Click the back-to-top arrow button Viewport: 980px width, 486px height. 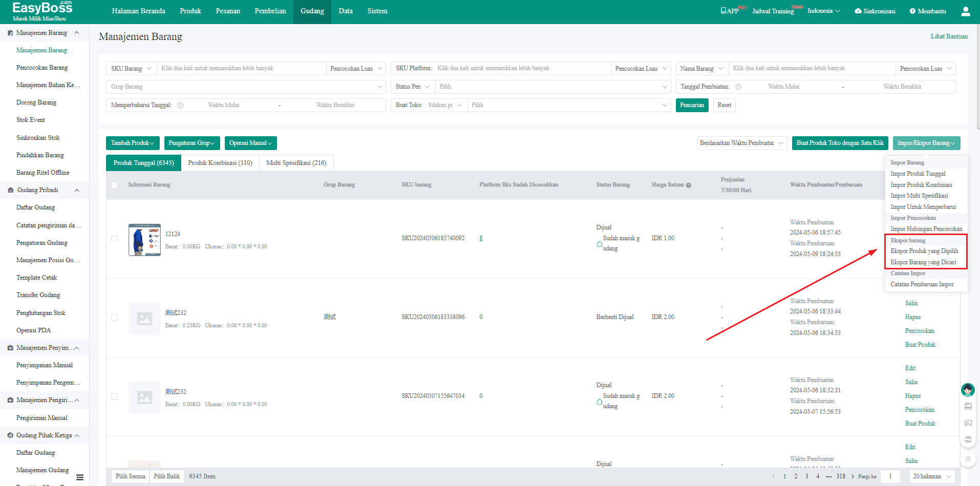968,459
